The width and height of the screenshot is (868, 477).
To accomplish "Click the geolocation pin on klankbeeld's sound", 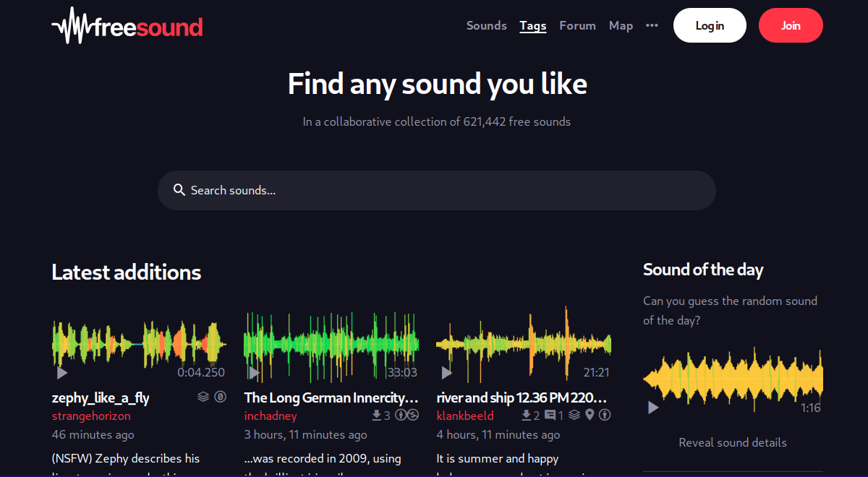I will (x=590, y=415).
